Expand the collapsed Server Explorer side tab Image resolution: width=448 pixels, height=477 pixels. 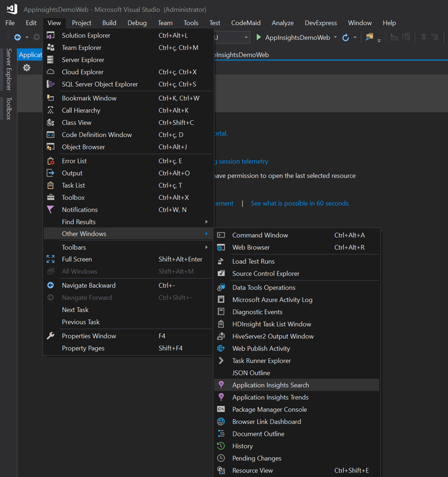[x=9, y=69]
